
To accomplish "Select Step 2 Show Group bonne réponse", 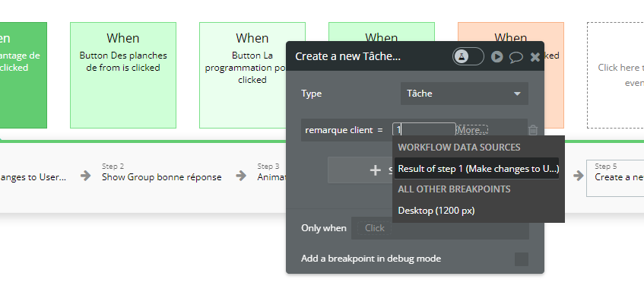I will coord(162,173).
